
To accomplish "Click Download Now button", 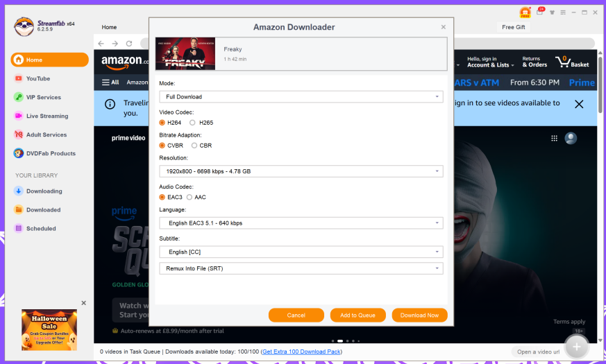I will (x=420, y=315).
